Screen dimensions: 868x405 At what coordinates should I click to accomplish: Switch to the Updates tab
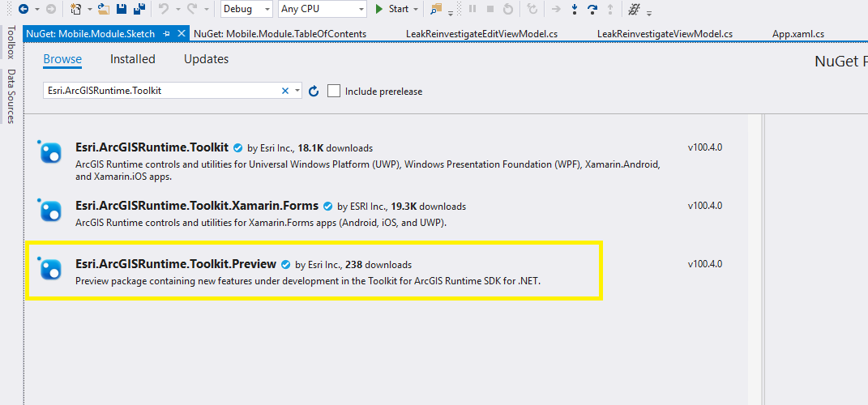(x=206, y=59)
